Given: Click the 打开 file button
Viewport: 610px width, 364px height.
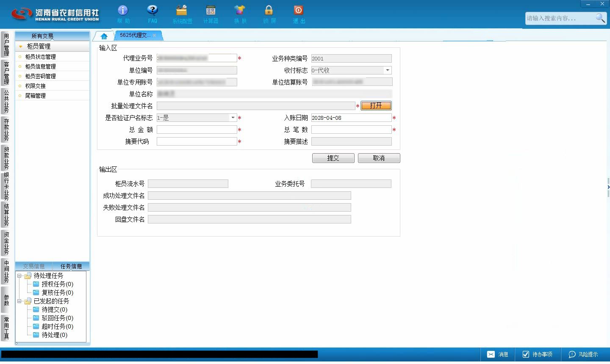Looking at the screenshot, I should pyautogui.click(x=376, y=106).
